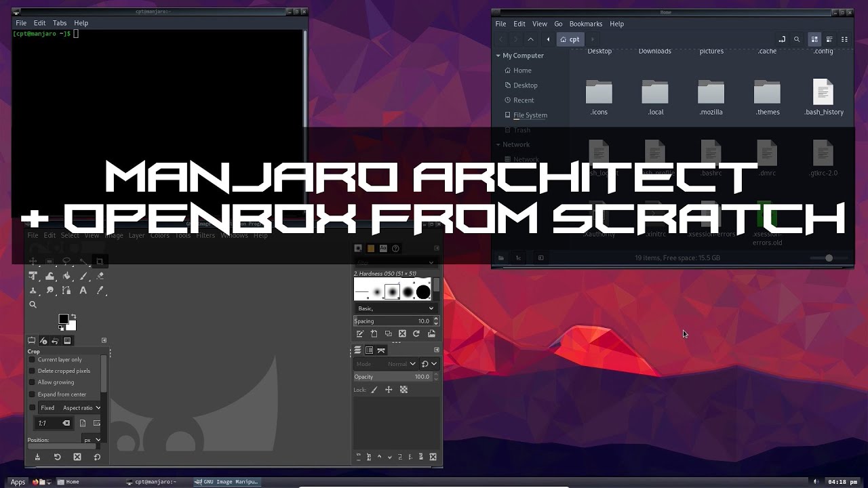Open the View menu in file manager
Screen dimensions: 868x488
(540, 24)
